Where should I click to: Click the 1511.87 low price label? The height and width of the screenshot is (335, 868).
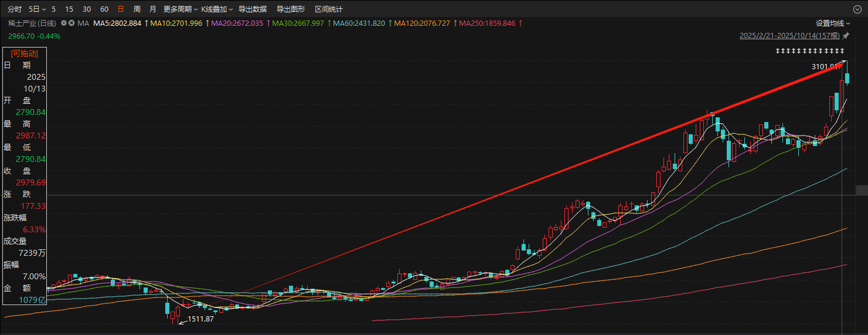tap(200, 319)
